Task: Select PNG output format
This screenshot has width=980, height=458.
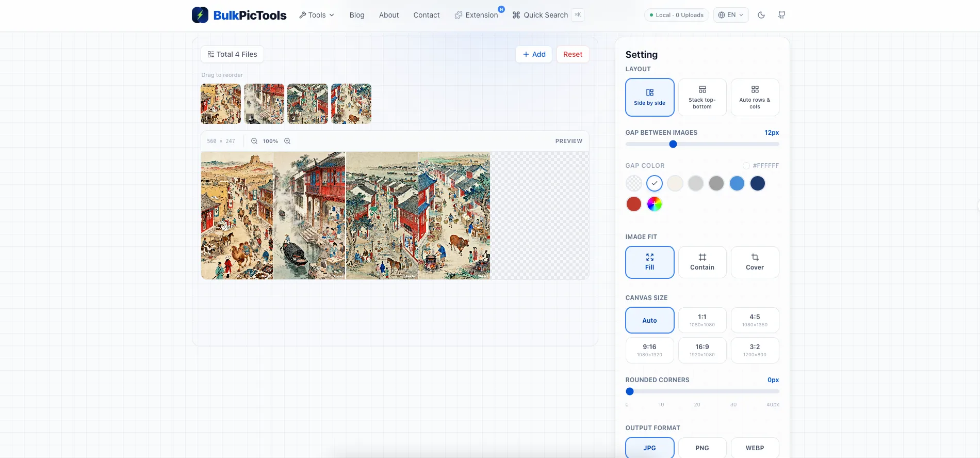Action: click(x=703, y=448)
